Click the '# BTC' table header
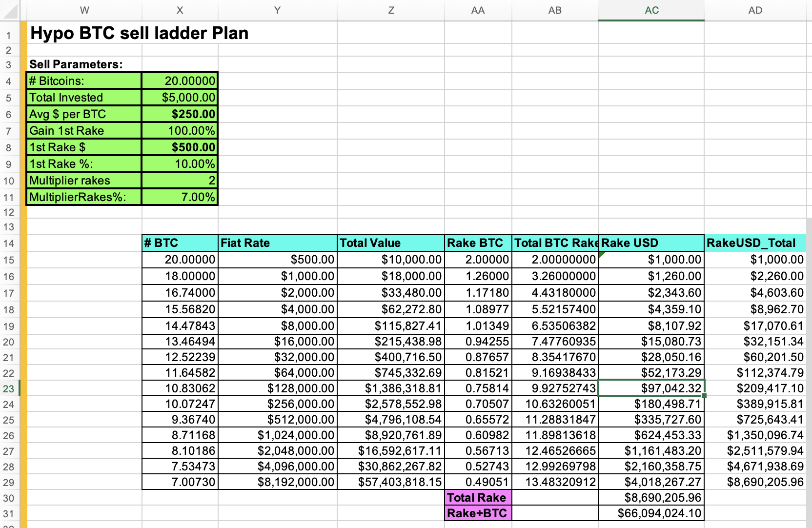Image resolution: width=812 pixels, height=528 pixels. pyautogui.click(x=180, y=243)
